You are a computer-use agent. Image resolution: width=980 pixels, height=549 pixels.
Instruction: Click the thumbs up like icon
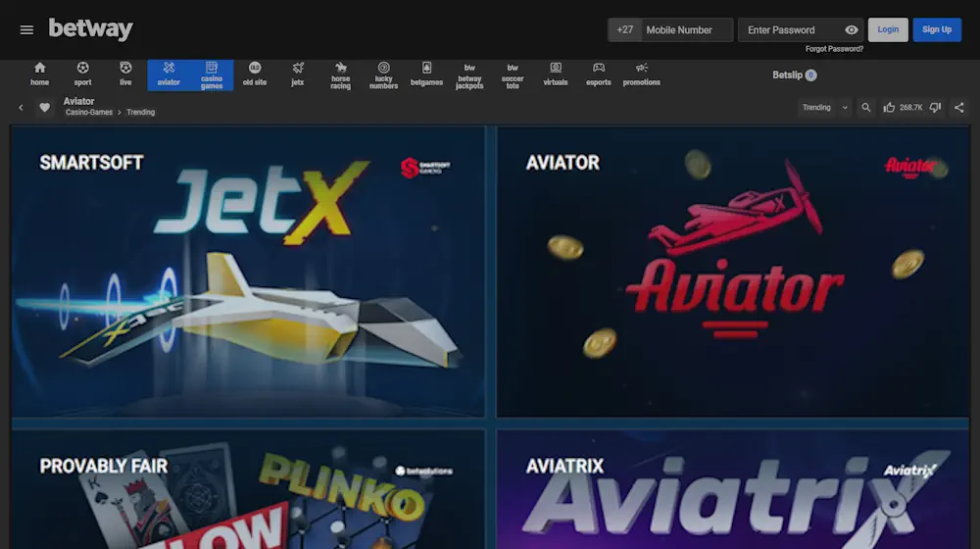pyautogui.click(x=889, y=108)
